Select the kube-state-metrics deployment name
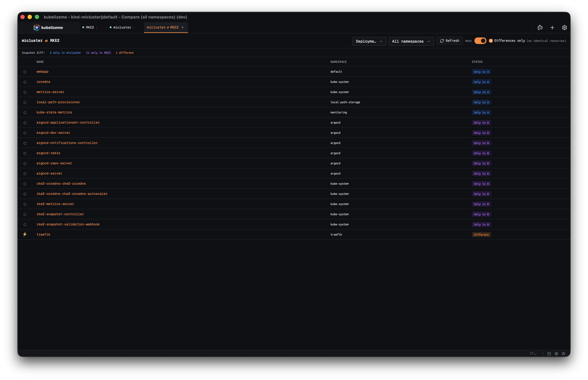The image size is (588, 380). [x=54, y=112]
